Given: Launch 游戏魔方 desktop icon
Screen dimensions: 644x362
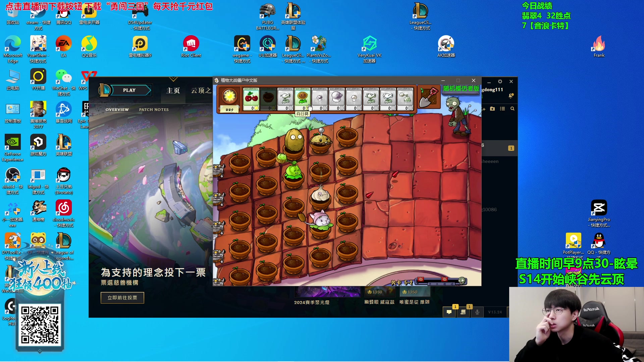Looking at the screenshot, I should click(38, 145).
